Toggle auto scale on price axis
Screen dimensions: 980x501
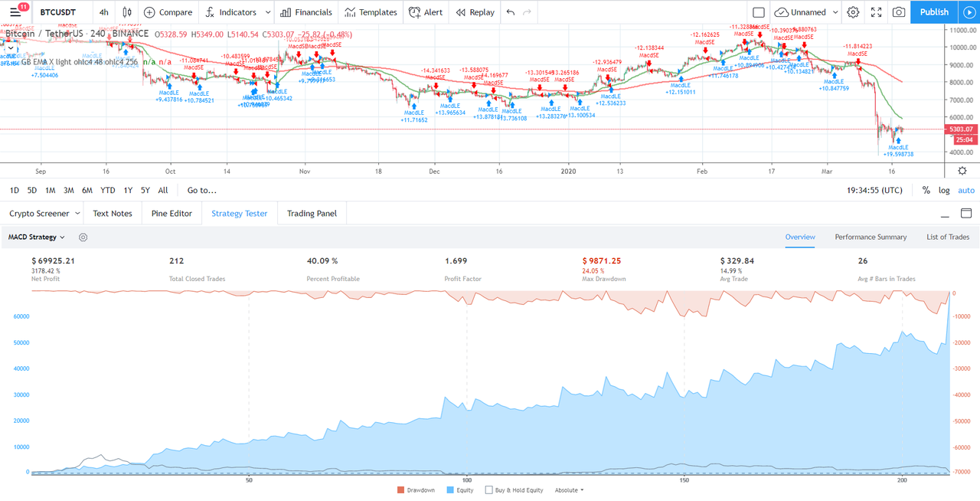(x=966, y=190)
